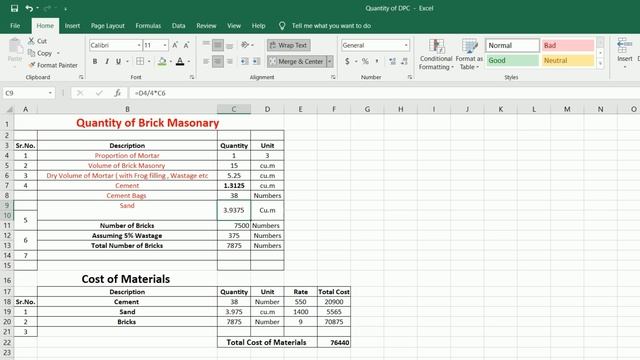Click the Quantity of Brick Masonary title cell

click(148, 123)
